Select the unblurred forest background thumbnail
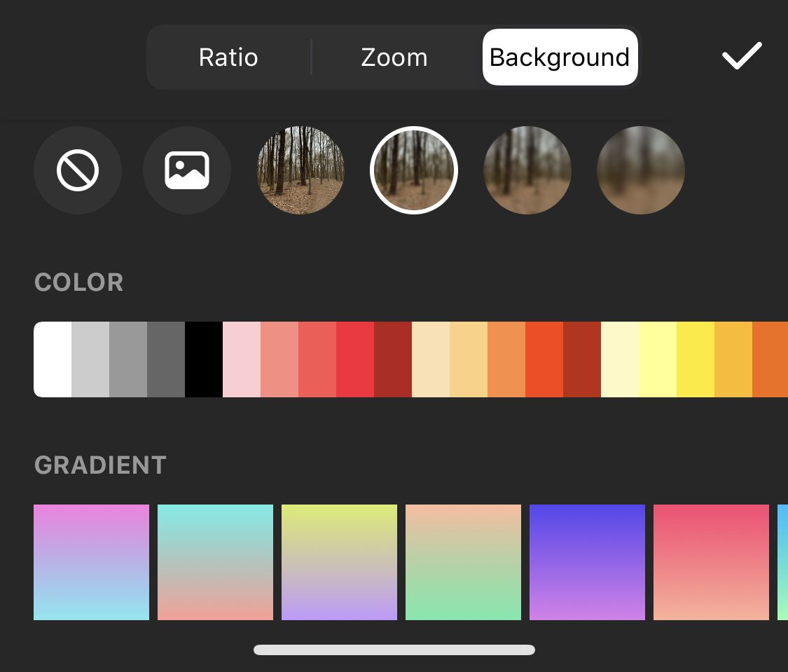 click(300, 170)
